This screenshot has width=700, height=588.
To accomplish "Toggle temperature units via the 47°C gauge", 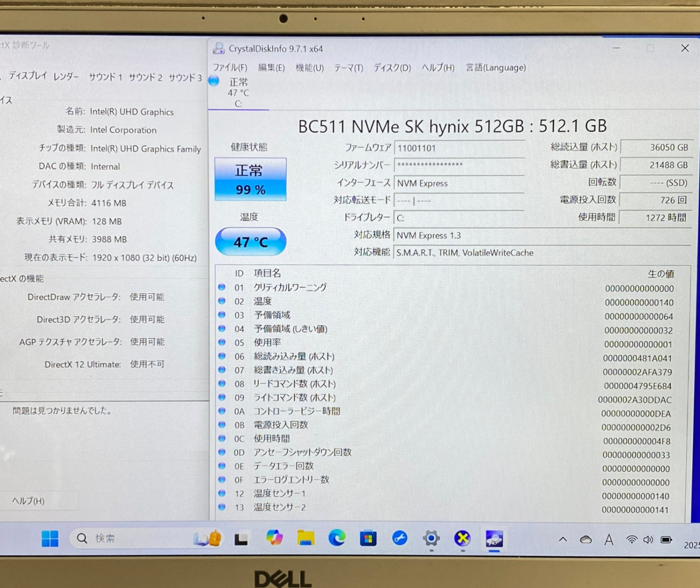I will point(250,242).
